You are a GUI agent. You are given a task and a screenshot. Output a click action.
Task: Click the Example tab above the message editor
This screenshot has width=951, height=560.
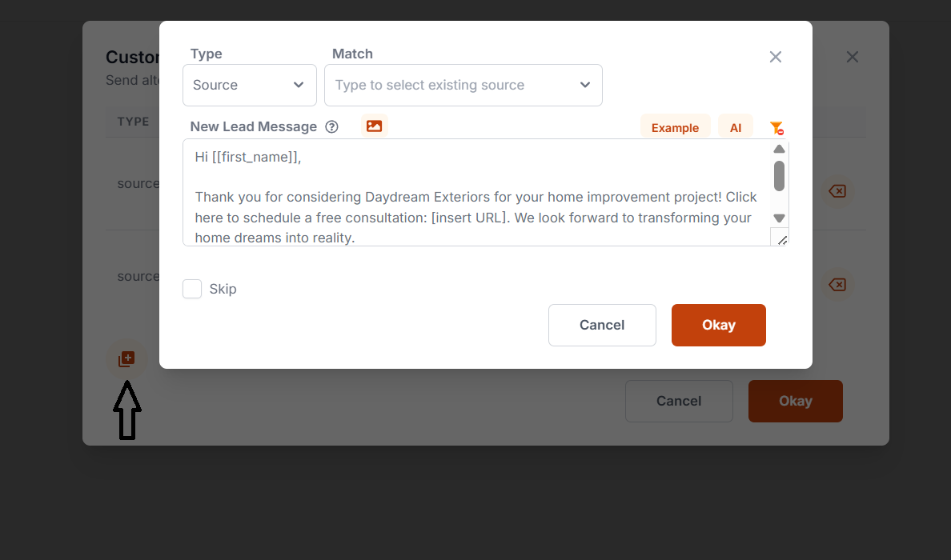pos(675,127)
